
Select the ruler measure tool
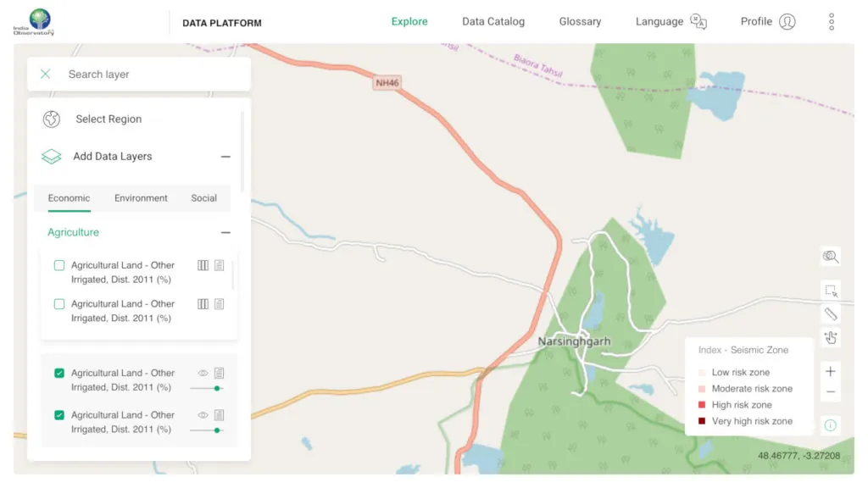pos(831,314)
